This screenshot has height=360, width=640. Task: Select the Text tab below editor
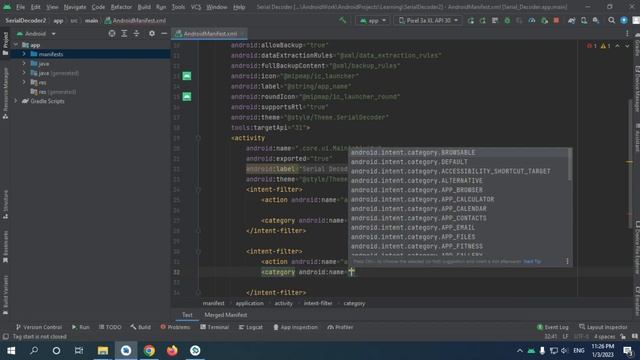point(187,315)
